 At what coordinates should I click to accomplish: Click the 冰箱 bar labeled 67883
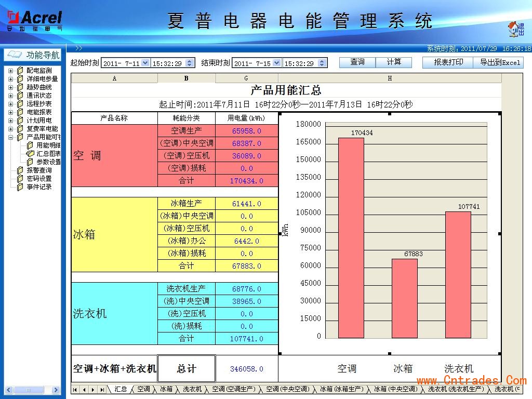pyautogui.click(x=404, y=298)
